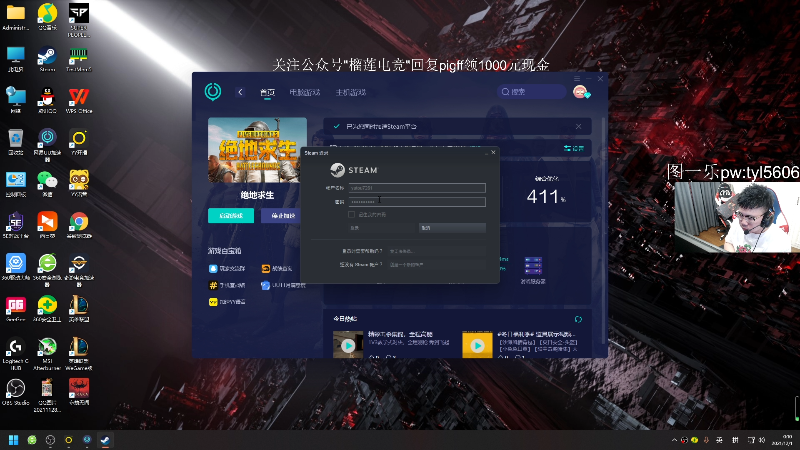Screen dimensions: 800x450
Task: Click the UU accelerator search box
Action: pyautogui.click(x=531, y=92)
